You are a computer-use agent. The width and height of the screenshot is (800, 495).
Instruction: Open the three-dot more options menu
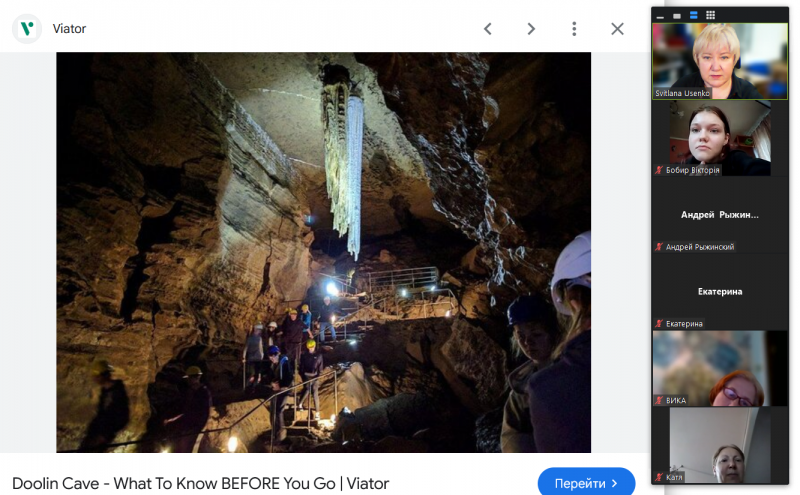click(574, 29)
